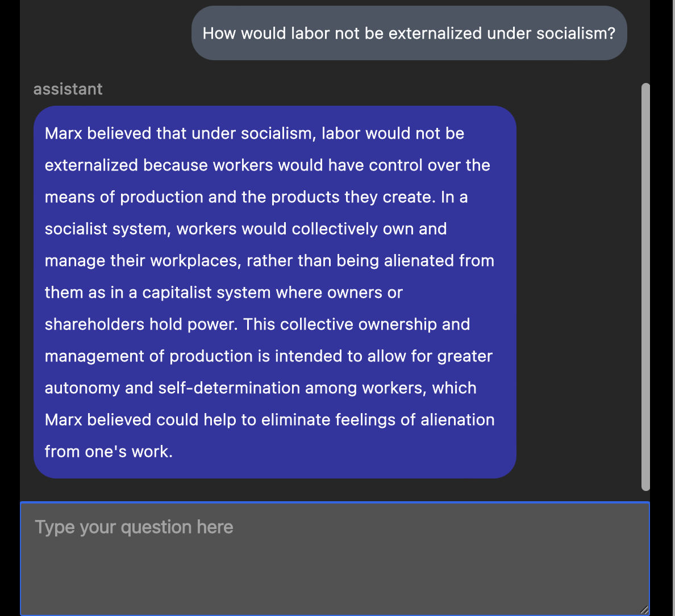Select the user's question bubble

point(409,33)
